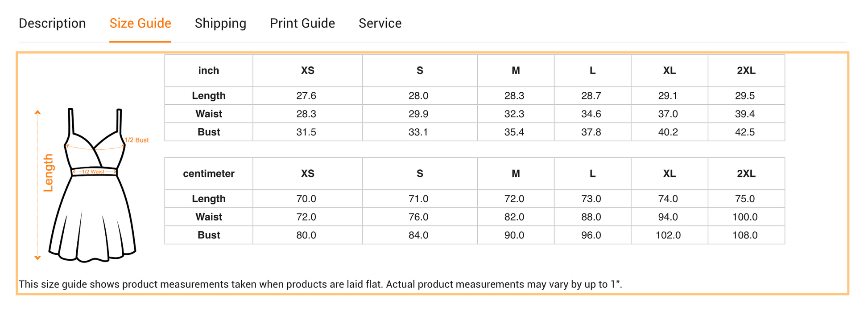
Task: Open the Description tab
Action: 52,23
